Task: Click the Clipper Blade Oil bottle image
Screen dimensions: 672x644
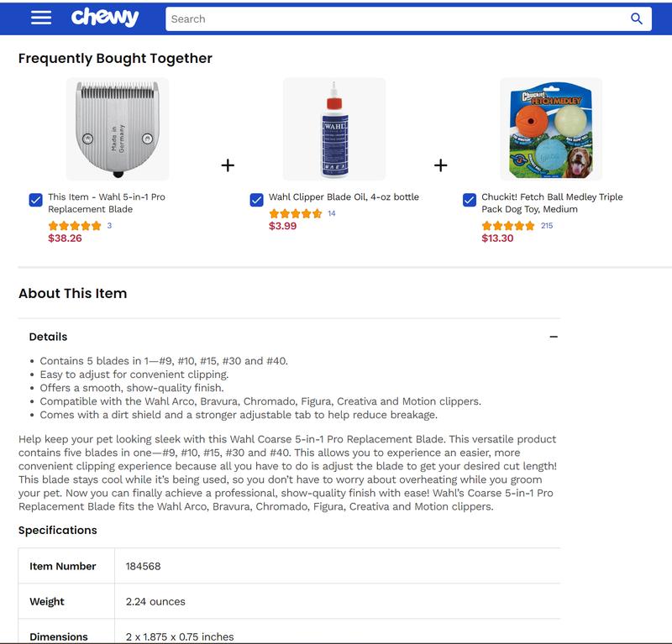Action: 334,128
